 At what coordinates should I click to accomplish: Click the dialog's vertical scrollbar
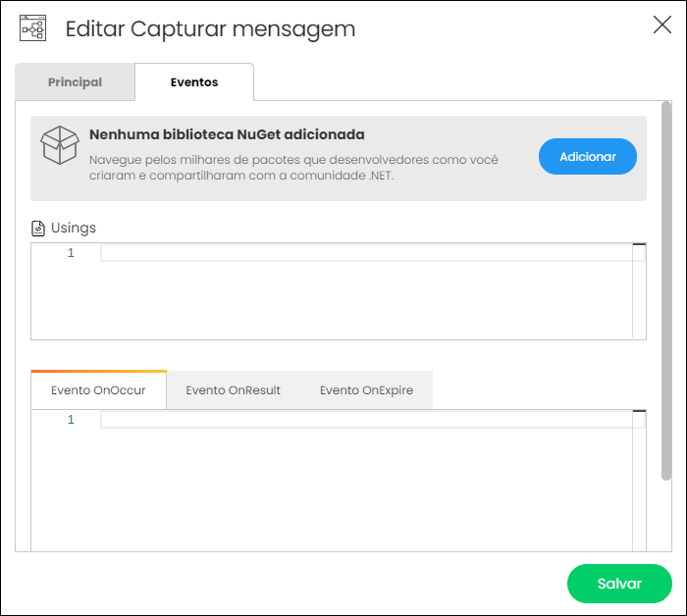(x=666, y=291)
